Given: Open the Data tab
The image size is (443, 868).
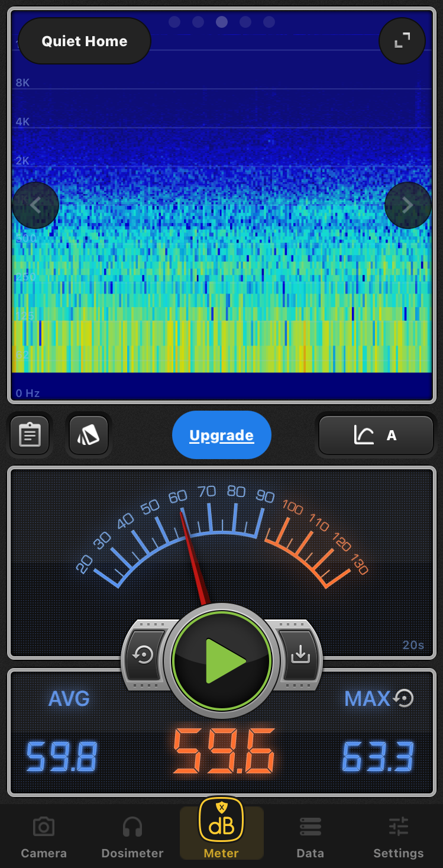Looking at the screenshot, I should pos(311,837).
